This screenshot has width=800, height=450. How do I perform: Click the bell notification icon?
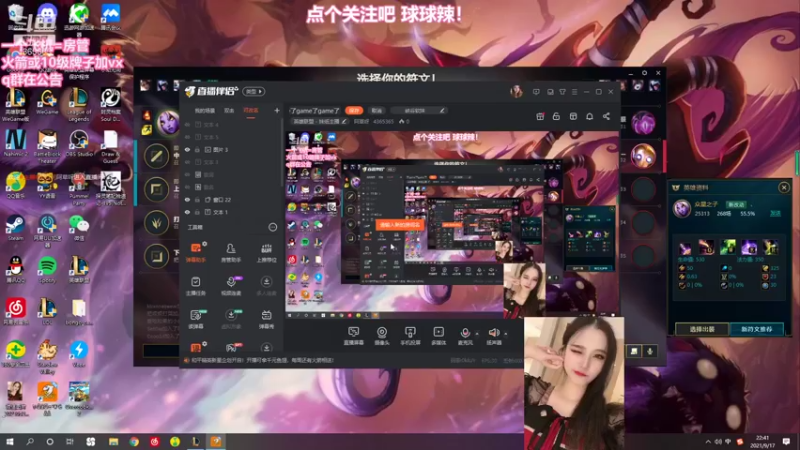(x=589, y=116)
